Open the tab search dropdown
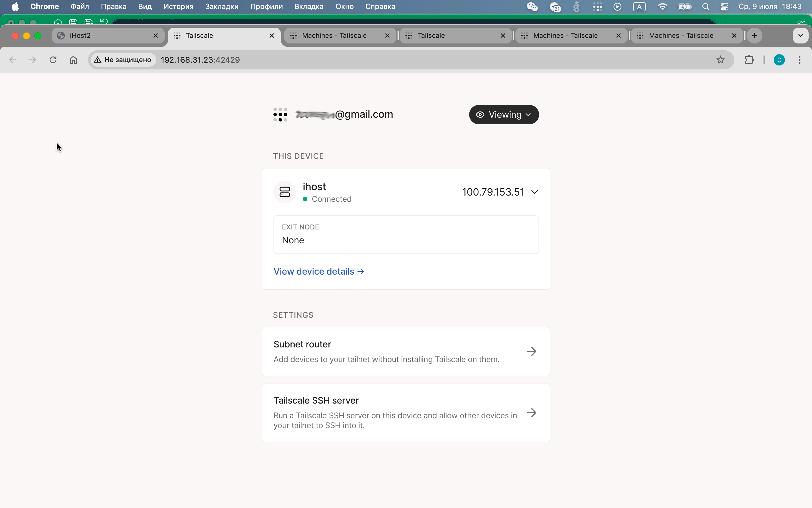 click(x=801, y=36)
